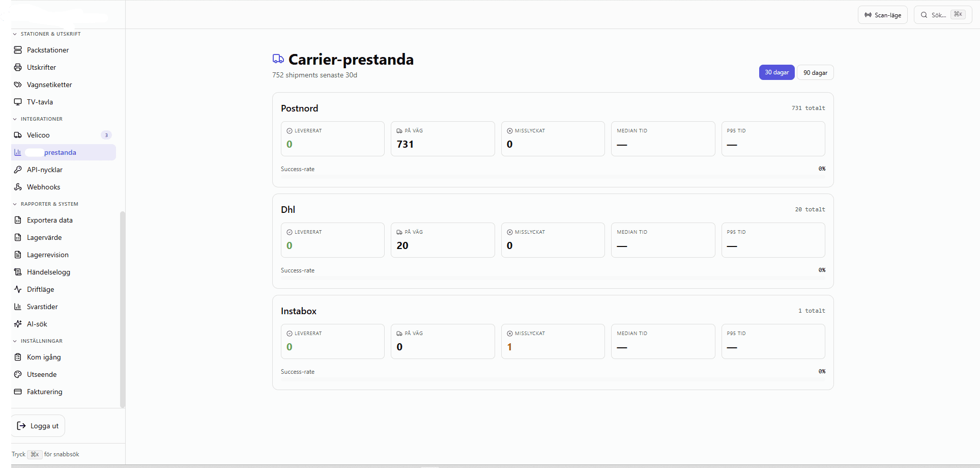Open Packstationer icon in sidebar

click(18, 50)
